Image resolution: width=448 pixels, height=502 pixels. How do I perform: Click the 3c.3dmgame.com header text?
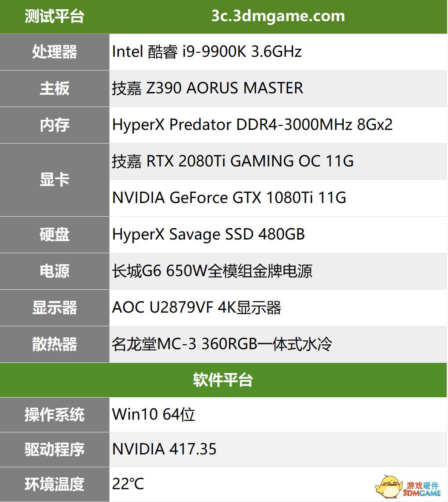[x=278, y=16]
